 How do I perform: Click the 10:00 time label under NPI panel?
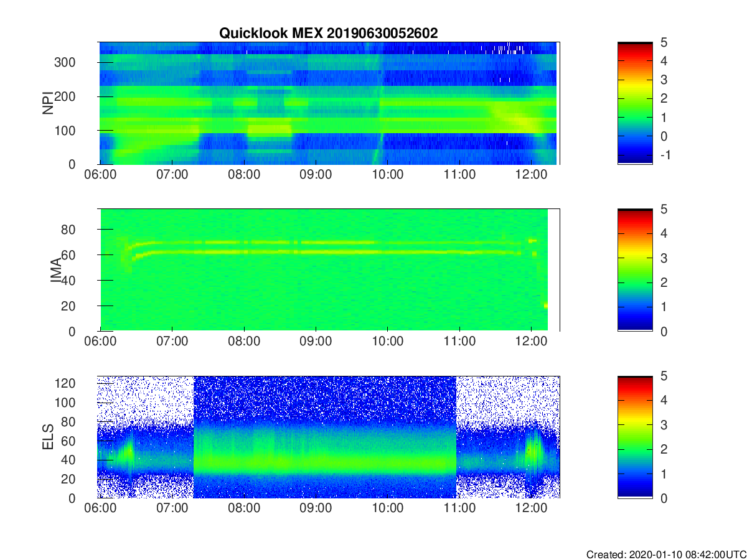387,175
